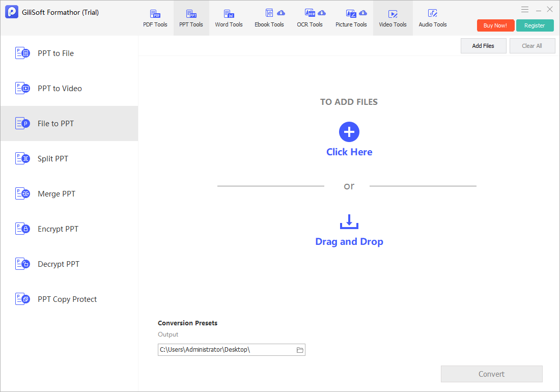Click the cloud download icon beside Ebook Tools
The height and width of the screenshot is (392, 560).
coord(281,13)
